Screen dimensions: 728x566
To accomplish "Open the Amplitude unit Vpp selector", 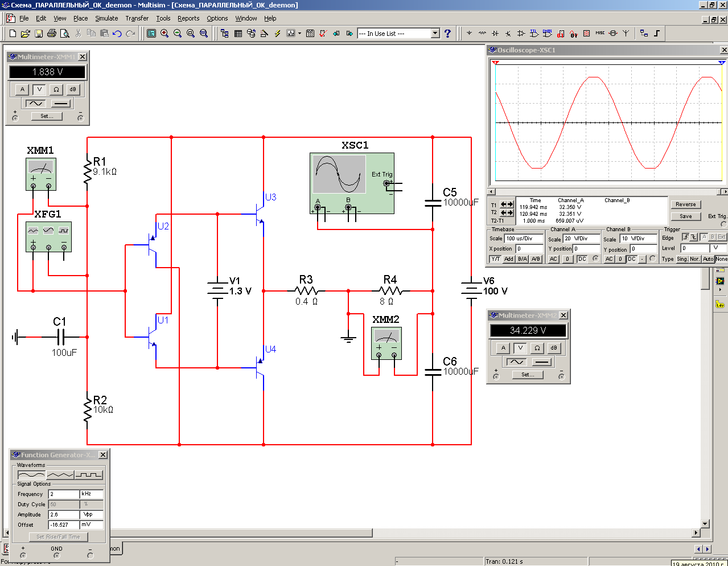I will (x=91, y=515).
